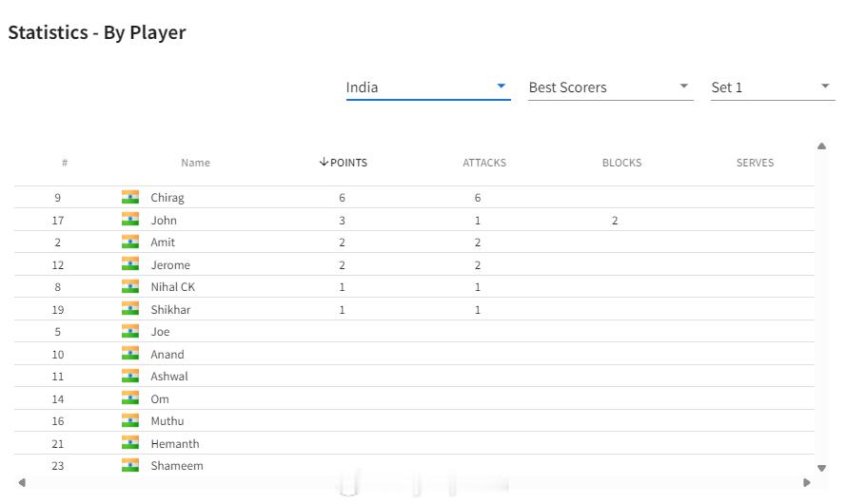Click the horizontal scrollbar track below table
The image size is (846, 504).
414,482
